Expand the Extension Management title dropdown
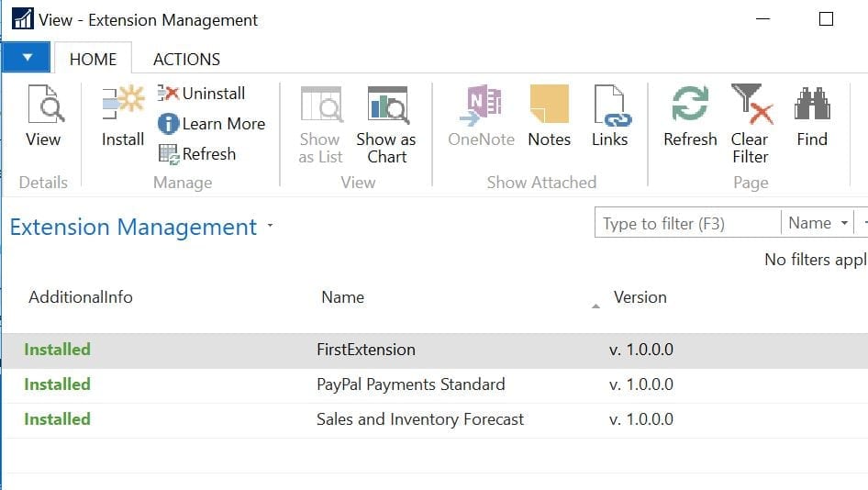The height and width of the screenshot is (490, 868). [x=270, y=226]
